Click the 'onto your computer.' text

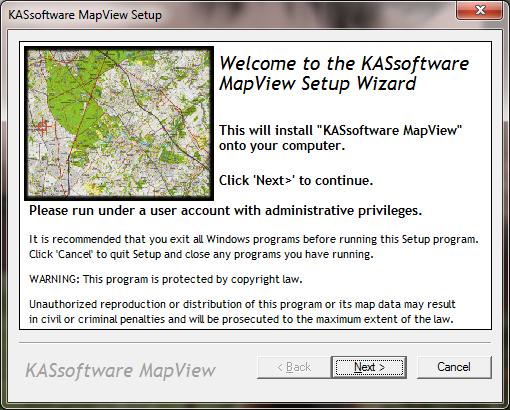pos(282,146)
